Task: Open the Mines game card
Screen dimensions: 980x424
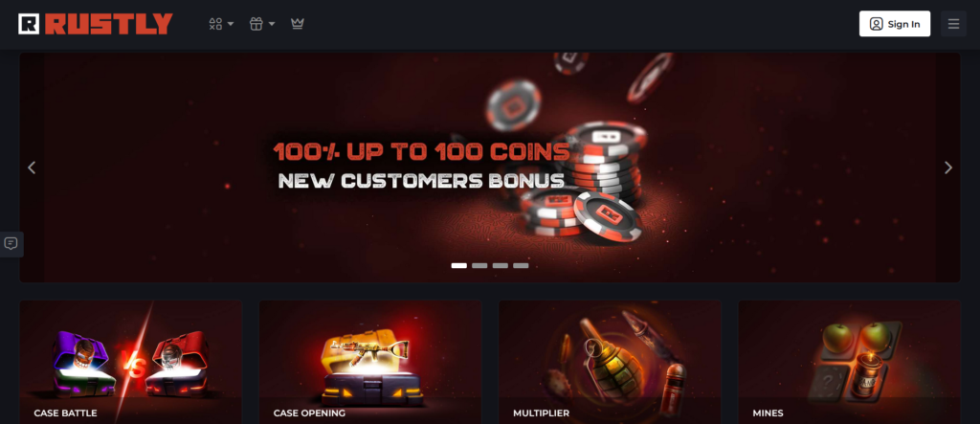Action: tap(849, 362)
